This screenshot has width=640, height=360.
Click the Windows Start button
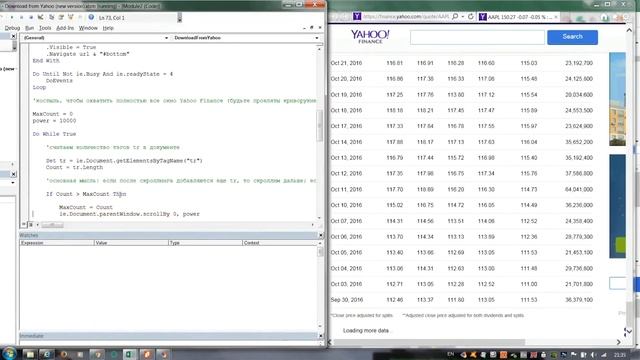9,353
